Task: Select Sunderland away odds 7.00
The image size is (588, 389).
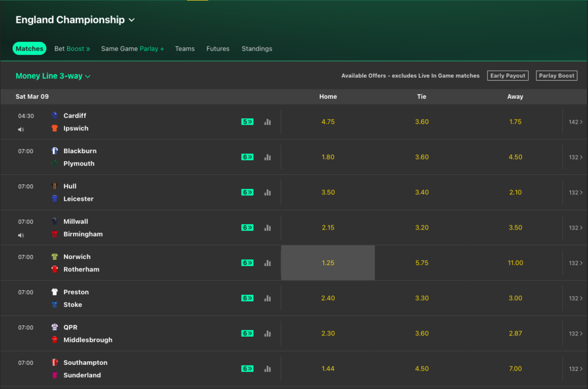Action: pyautogui.click(x=515, y=369)
